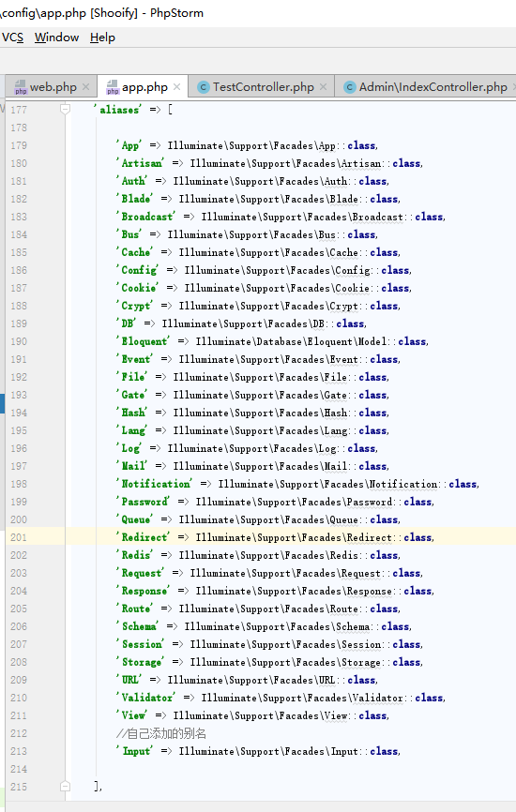
Task: Switch to the Admin\IndexController.php tab
Action: coord(433,87)
